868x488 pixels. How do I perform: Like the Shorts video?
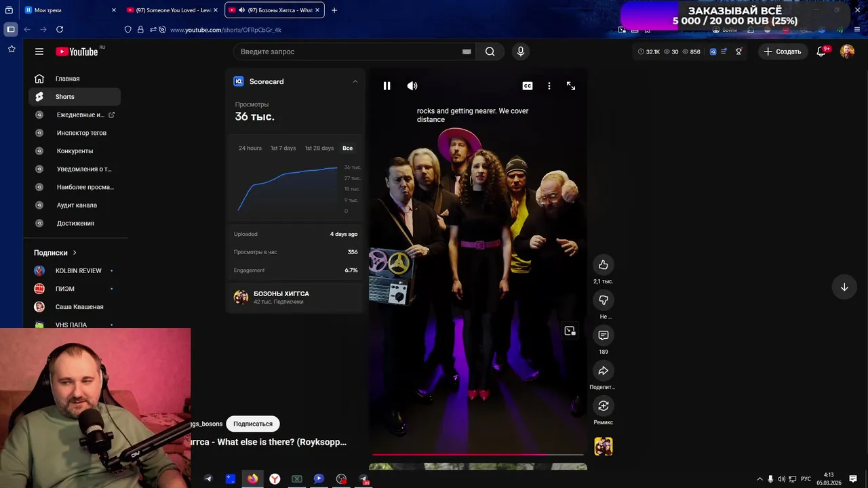point(604,265)
